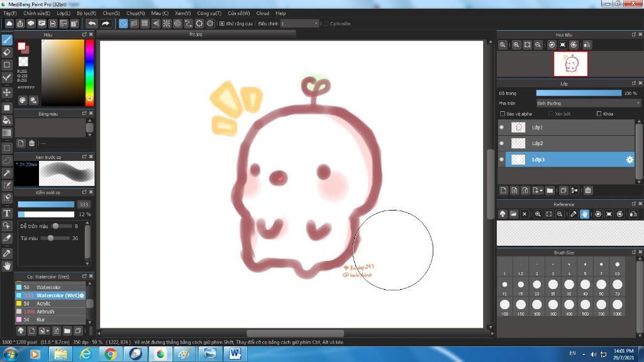Open the Điều chỉnh correction dropdown
Image resolution: width=644 pixels, height=362 pixels.
pos(299,24)
